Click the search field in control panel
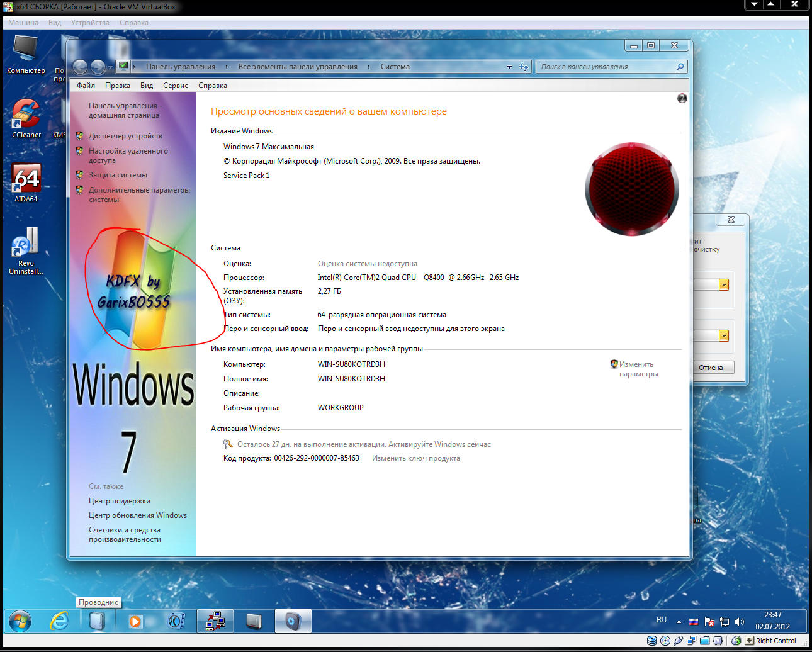812x652 pixels. [x=606, y=67]
